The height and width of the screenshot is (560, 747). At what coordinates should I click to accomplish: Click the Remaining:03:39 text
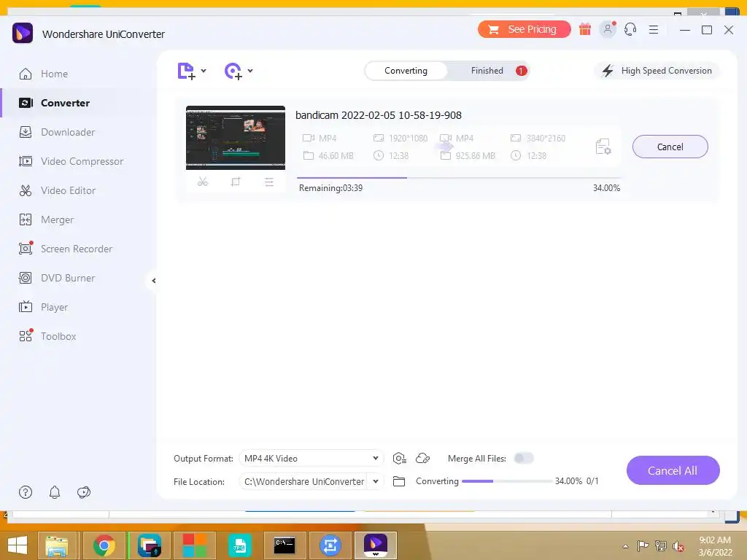(330, 188)
